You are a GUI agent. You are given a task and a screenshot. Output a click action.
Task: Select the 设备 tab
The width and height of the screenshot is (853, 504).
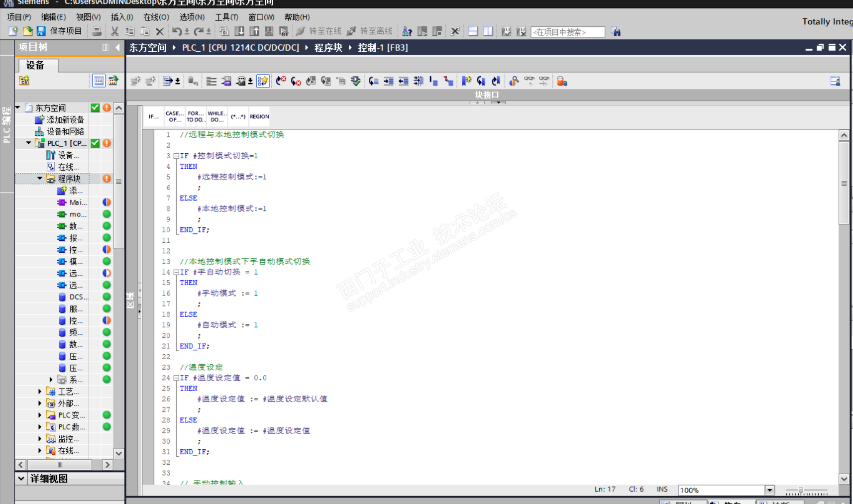pos(38,65)
